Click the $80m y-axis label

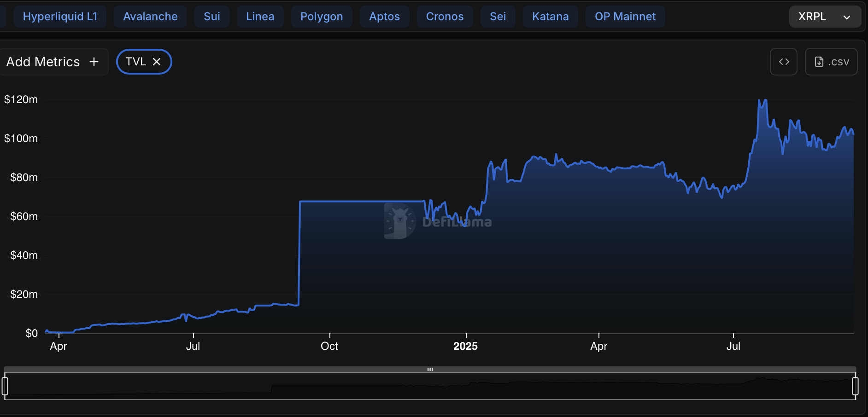[24, 178]
